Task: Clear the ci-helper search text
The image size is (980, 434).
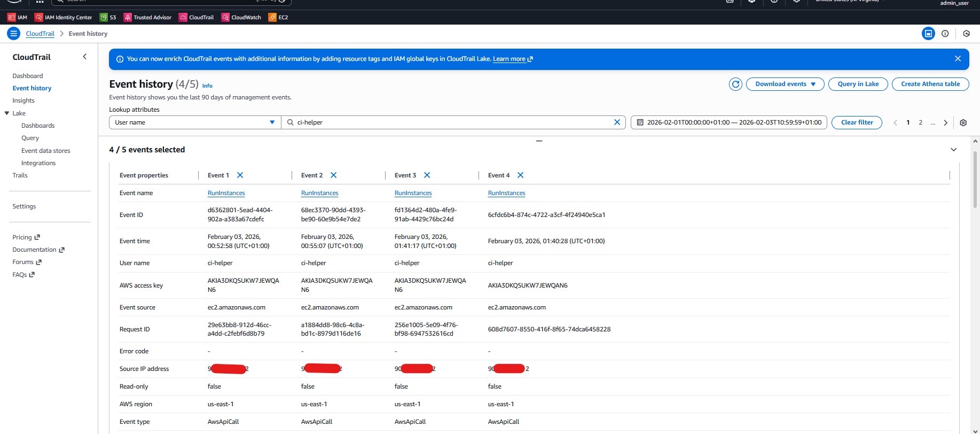Action: pos(617,122)
